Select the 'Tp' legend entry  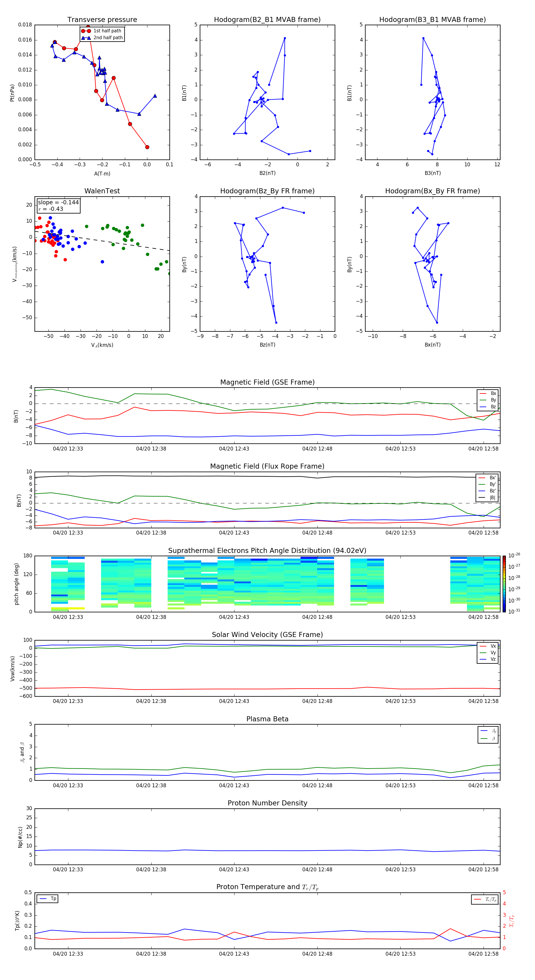coord(47,899)
